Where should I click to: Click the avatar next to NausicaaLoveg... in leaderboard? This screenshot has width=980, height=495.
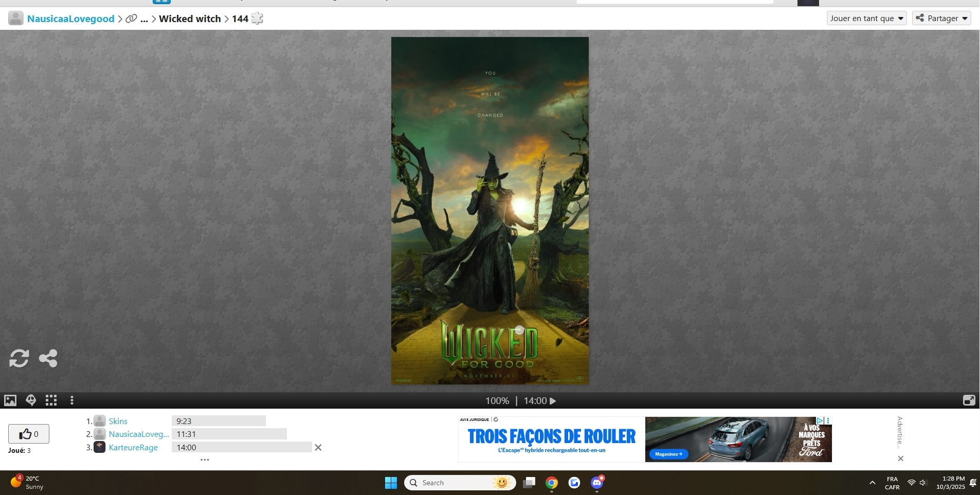coord(100,434)
